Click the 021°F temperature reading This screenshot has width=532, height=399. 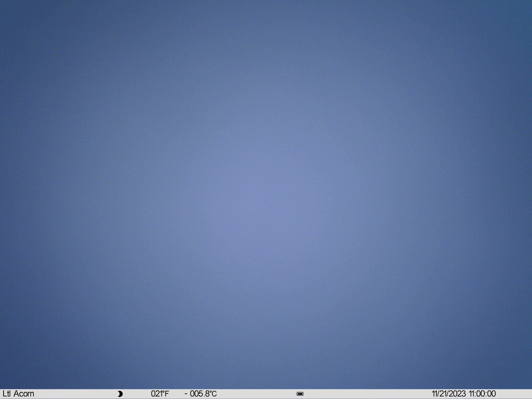[160, 394]
